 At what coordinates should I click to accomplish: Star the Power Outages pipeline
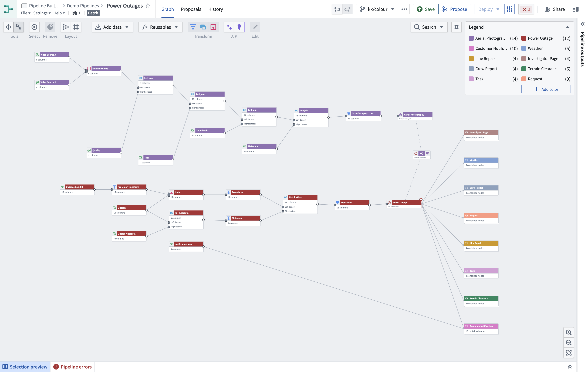(x=148, y=6)
